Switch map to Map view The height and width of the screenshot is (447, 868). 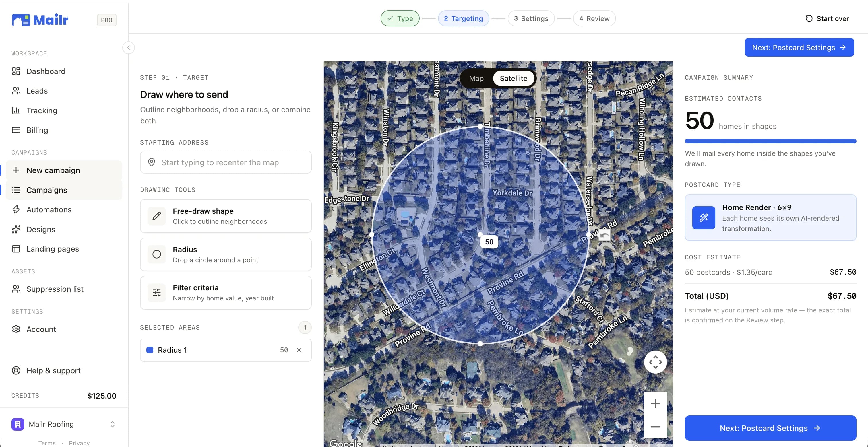tap(476, 78)
